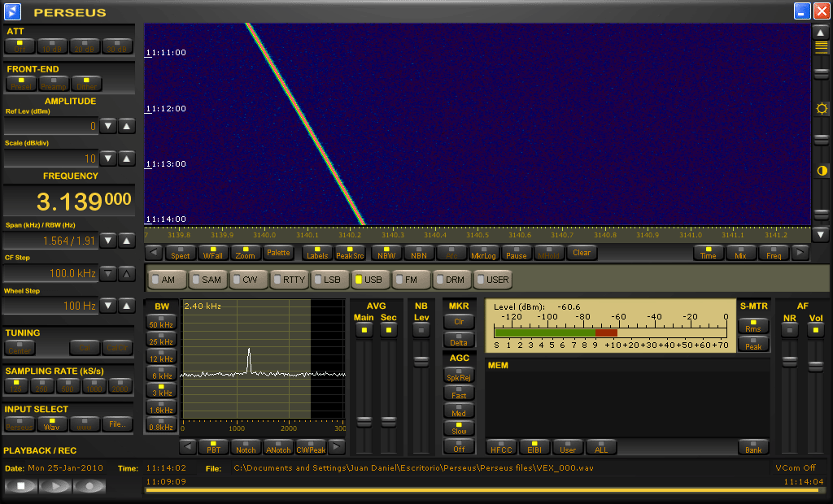
Task: Select USER demodulation mode
Action: pos(492,280)
